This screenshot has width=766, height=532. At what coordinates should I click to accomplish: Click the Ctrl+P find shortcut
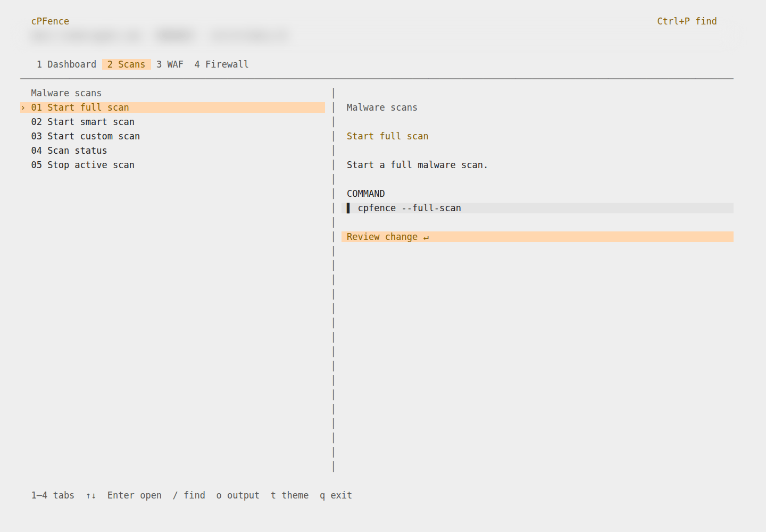click(687, 21)
